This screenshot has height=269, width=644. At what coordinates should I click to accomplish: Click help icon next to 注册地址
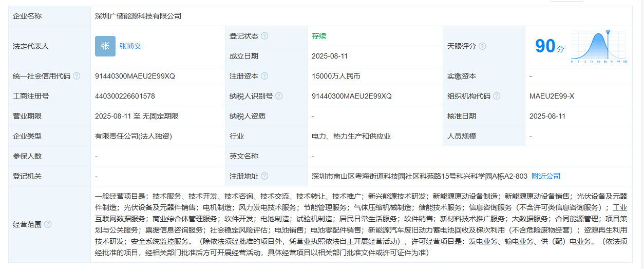point(264,176)
